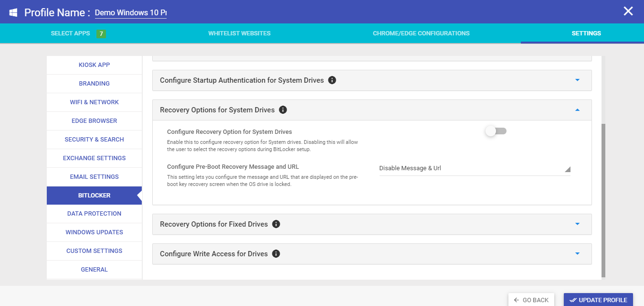The image size is (644, 306).
Task: Open Kiosk App settings section
Action: pyautogui.click(x=95, y=65)
